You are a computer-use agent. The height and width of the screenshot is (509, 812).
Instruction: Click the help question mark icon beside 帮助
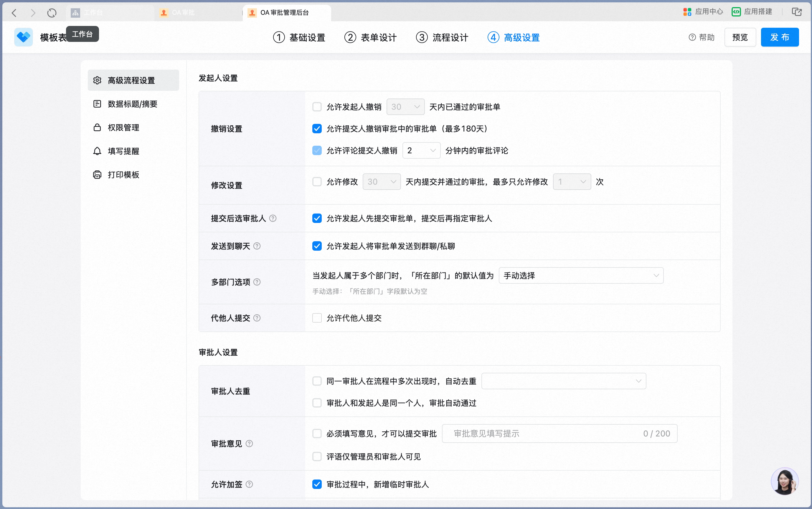(x=692, y=37)
